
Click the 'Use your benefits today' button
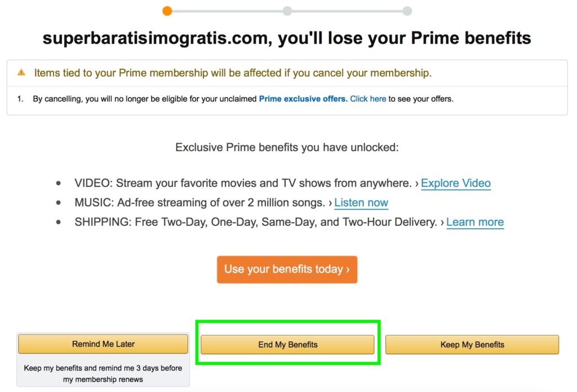click(x=287, y=269)
